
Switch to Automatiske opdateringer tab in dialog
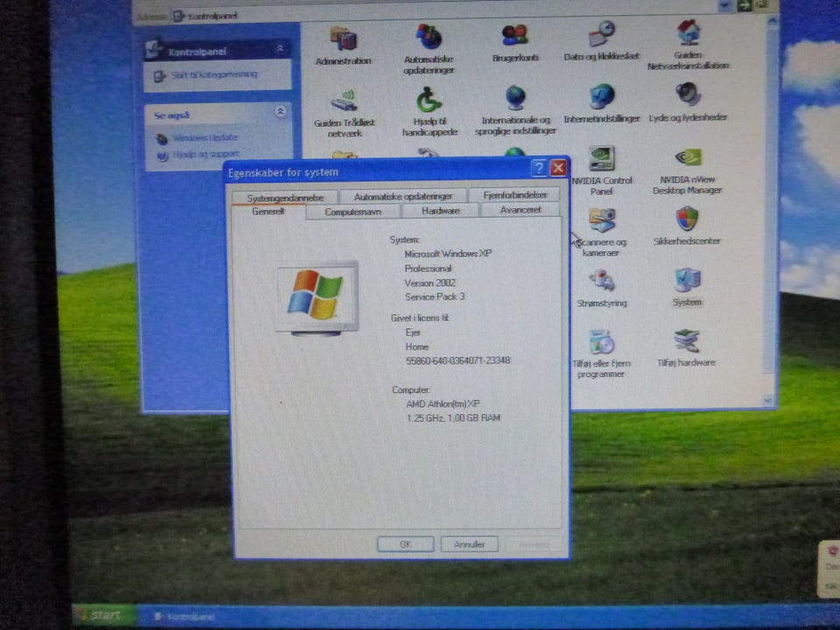[x=402, y=197]
